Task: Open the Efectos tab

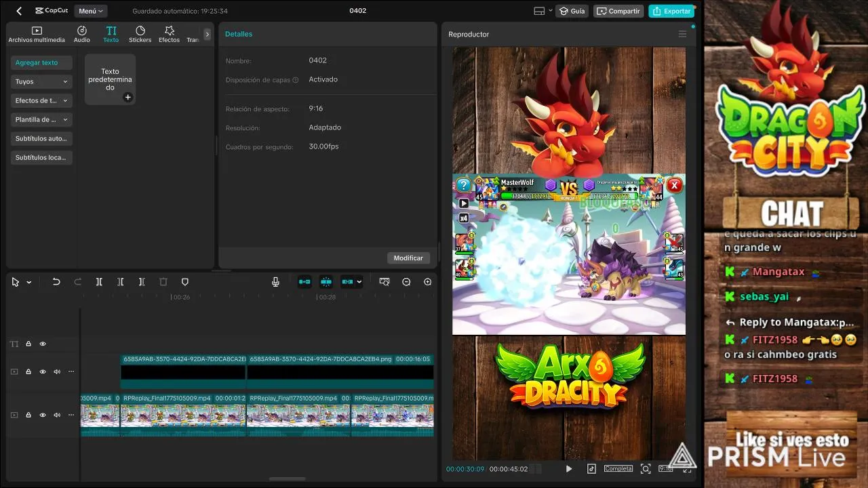Action: 170,35
